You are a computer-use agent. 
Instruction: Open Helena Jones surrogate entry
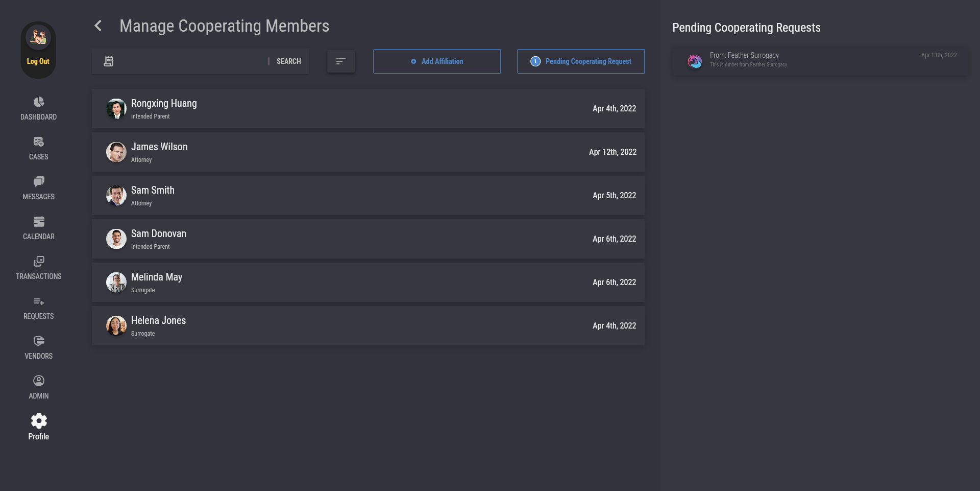tap(368, 326)
